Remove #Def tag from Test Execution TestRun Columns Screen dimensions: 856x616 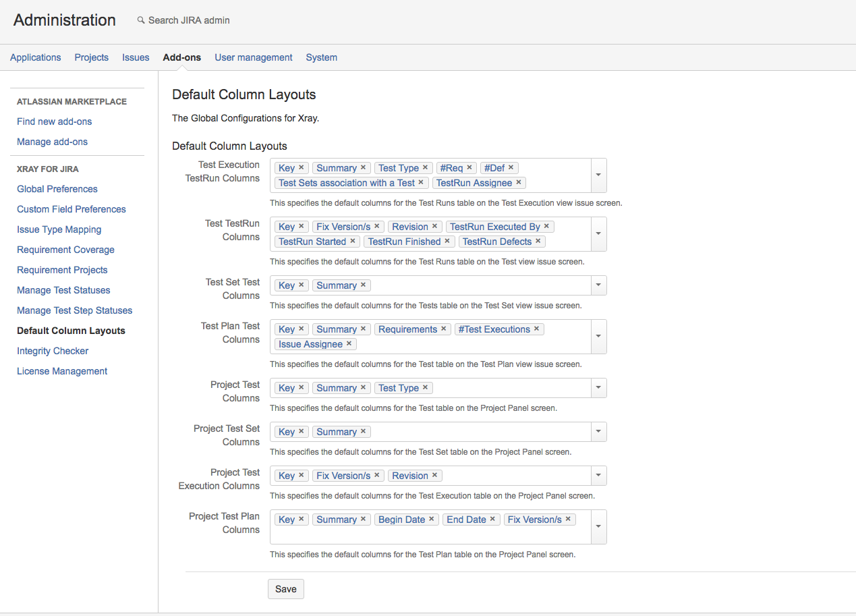[x=511, y=167]
